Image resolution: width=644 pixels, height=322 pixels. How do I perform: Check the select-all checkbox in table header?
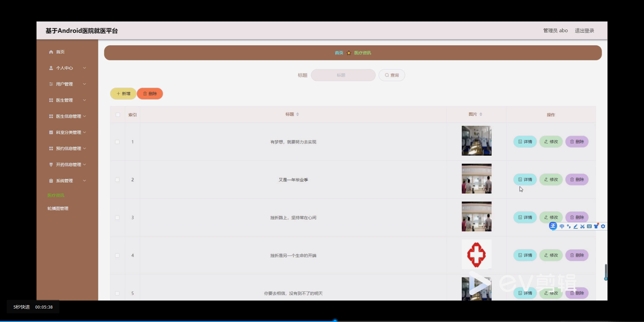(x=118, y=115)
